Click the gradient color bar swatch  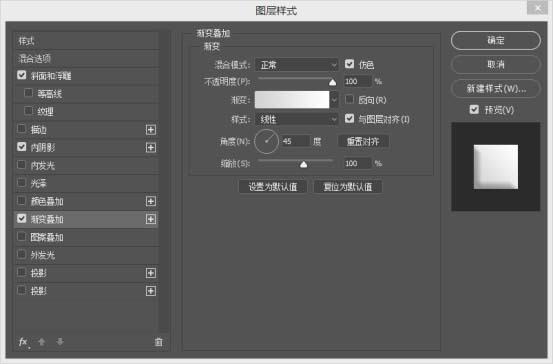coord(292,100)
